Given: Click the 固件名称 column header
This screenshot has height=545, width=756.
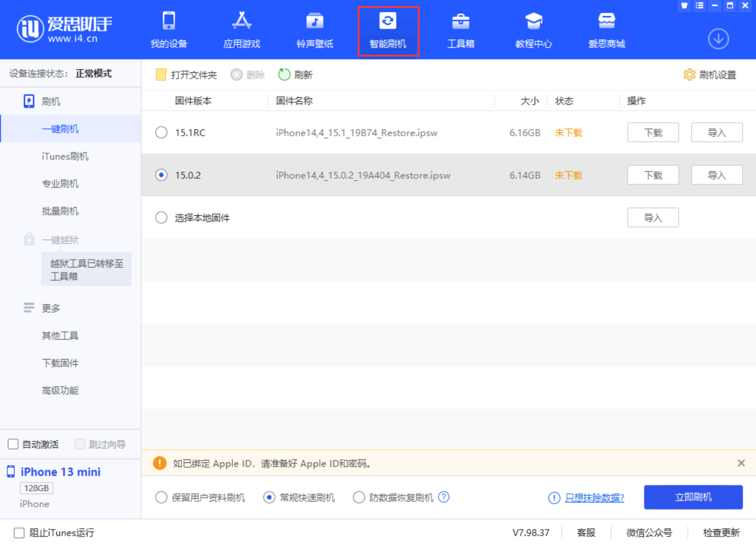Looking at the screenshot, I should pos(294,101).
